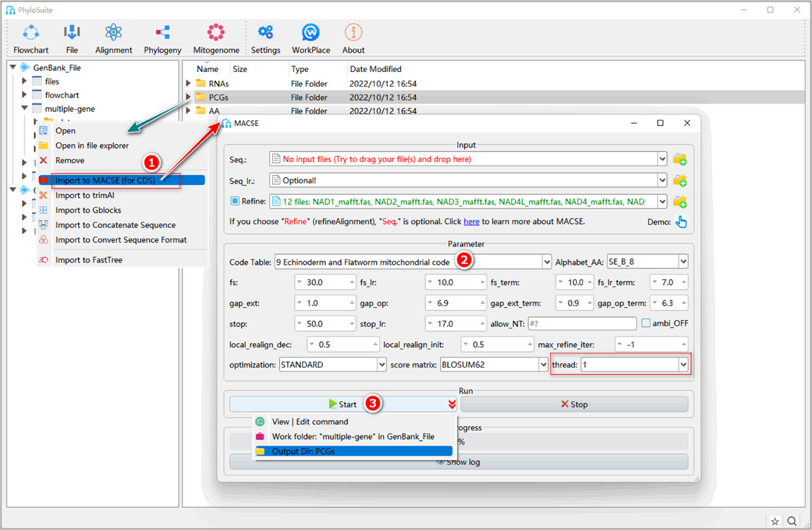Viewport: 812px width, 530px height.
Task: Click the RNAs folder icon
Action: pyautogui.click(x=201, y=84)
